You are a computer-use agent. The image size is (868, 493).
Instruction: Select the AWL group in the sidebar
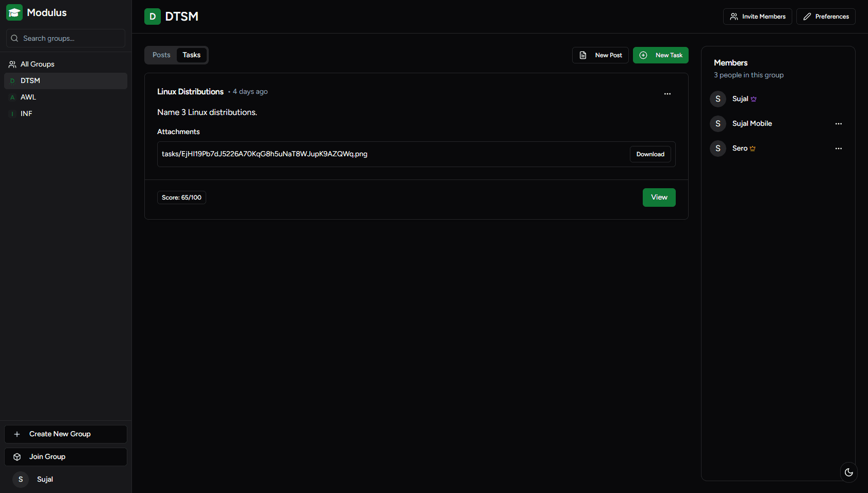(x=28, y=97)
